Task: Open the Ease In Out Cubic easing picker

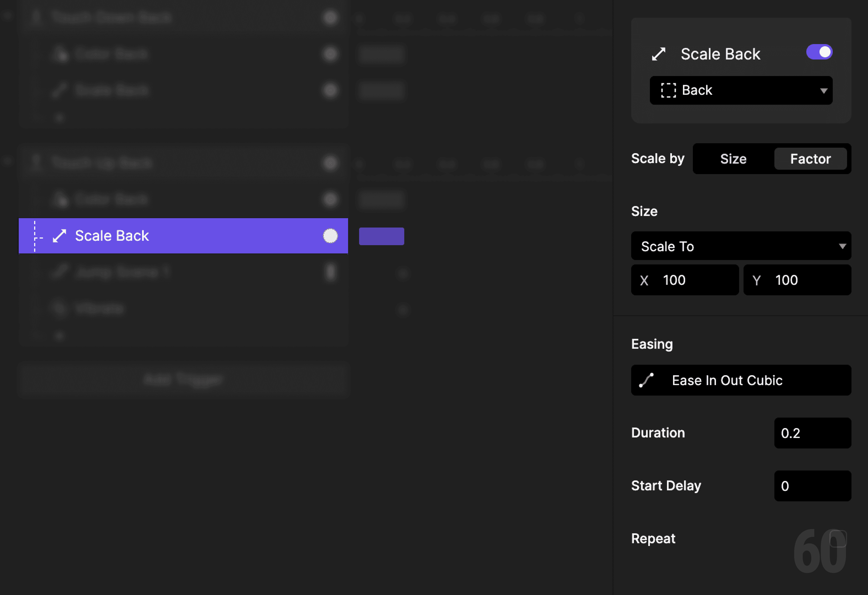Action: click(741, 380)
